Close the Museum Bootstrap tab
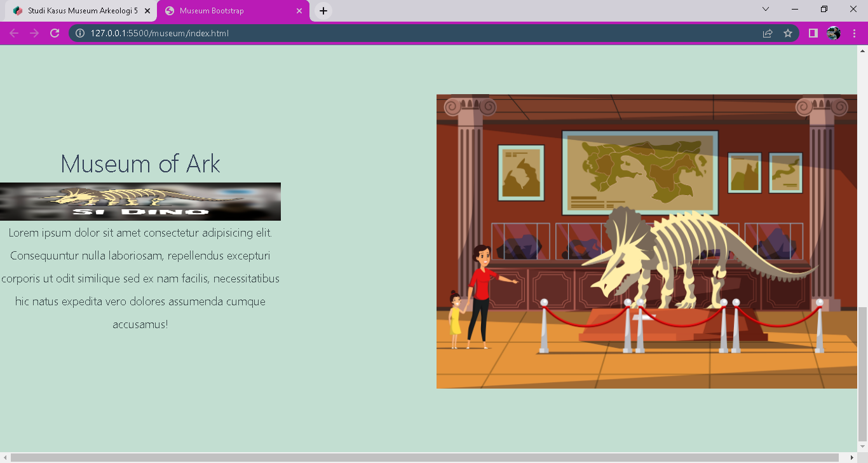 click(x=299, y=11)
